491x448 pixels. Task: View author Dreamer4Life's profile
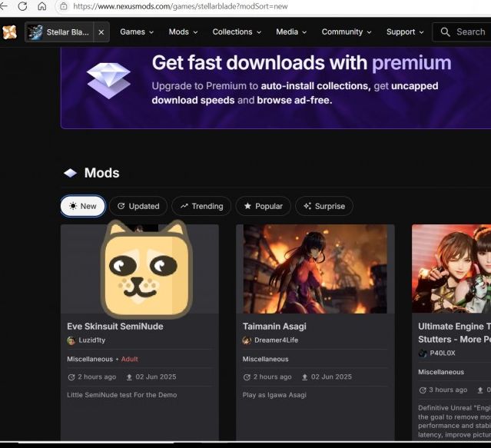(x=276, y=340)
